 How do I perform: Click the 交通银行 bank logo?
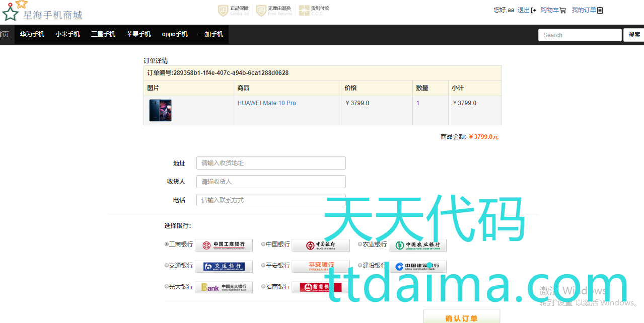(x=224, y=266)
